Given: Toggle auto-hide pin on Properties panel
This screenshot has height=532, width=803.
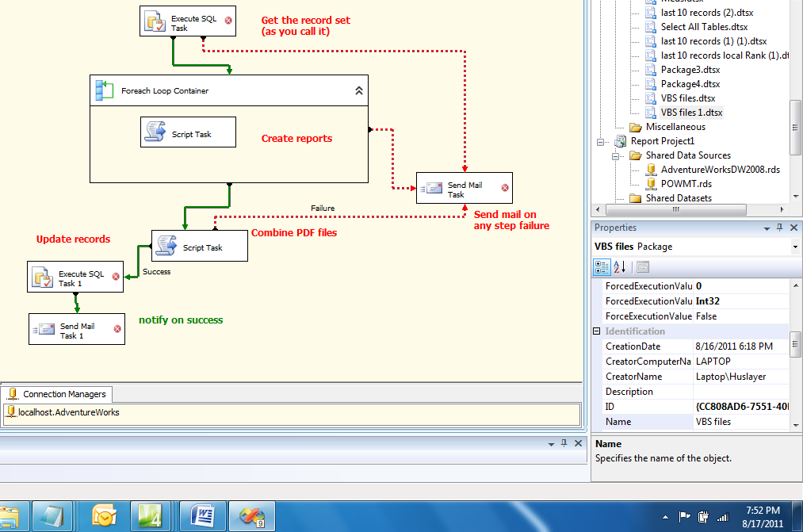Looking at the screenshot, I should (779, 228).
